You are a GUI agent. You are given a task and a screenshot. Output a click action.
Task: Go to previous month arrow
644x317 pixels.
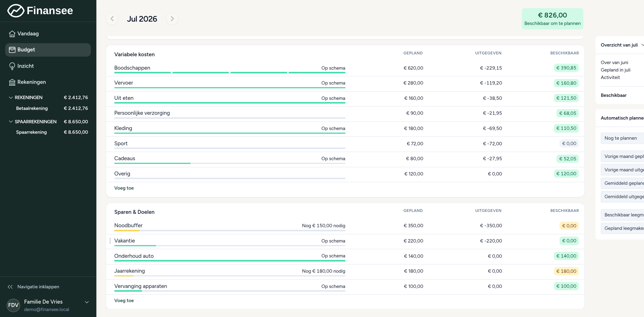112,19
